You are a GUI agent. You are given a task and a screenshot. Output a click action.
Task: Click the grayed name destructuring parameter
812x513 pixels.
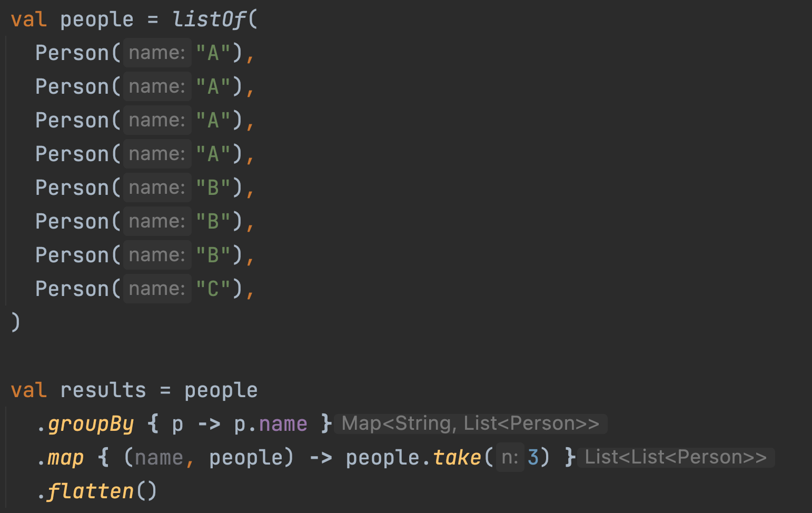coord(159,458)
